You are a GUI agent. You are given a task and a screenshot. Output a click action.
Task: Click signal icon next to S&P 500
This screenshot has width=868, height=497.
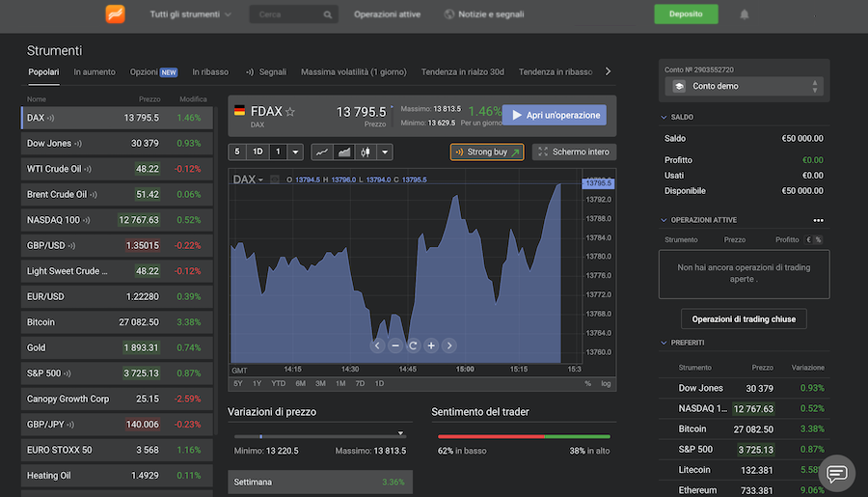pos(67,373)
